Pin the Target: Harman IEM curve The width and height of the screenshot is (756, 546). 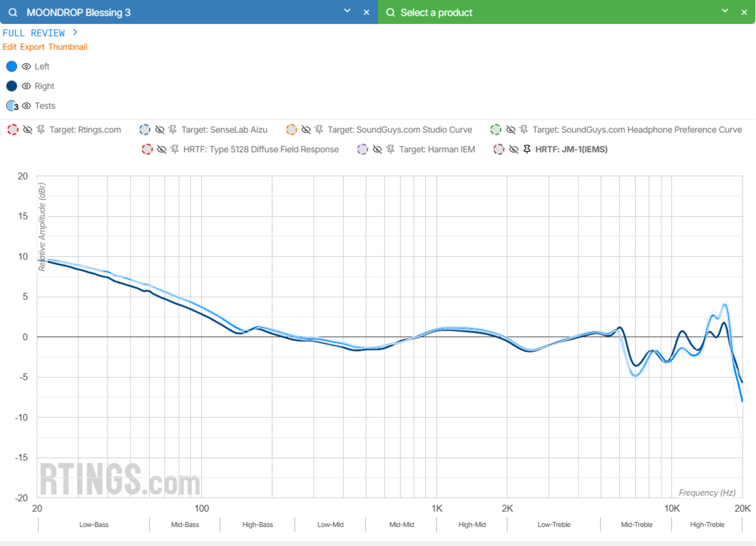pyautogui.click(x=390, y=149)
